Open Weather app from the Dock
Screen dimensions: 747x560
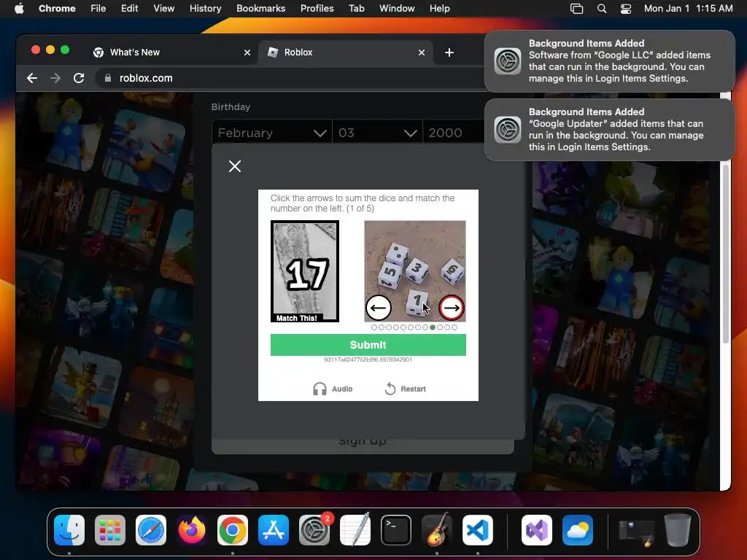click(x=578, y=530)
